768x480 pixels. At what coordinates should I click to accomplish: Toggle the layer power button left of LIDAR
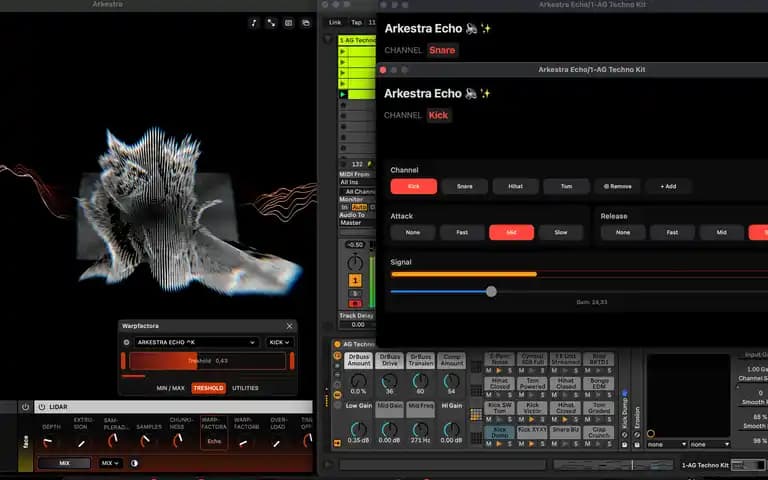tap(25, 407)
